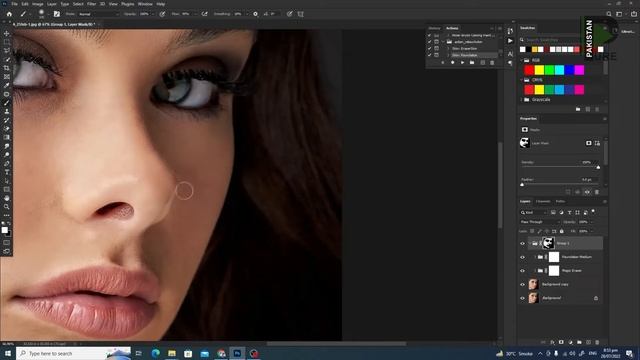Create new adjustment layer icon
Image resolution: width=640 pixels, height=360 pixels.
(x=570, y=342)
